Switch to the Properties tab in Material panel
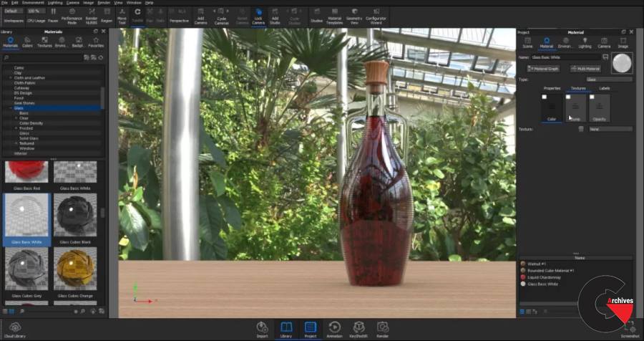The image size is (644, 341). click(552, 88)
